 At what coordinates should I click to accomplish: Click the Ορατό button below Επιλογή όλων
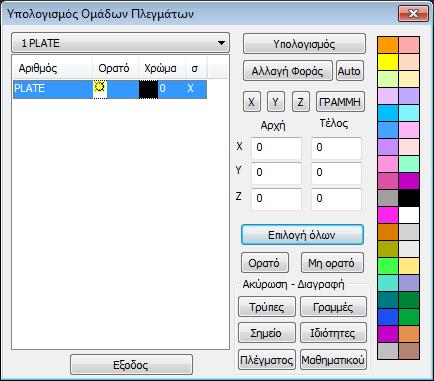click(x=264, y=263)
